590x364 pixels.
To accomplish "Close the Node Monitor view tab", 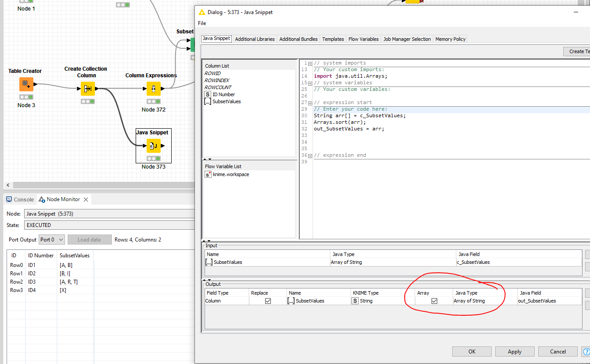I will pos(86,199).
